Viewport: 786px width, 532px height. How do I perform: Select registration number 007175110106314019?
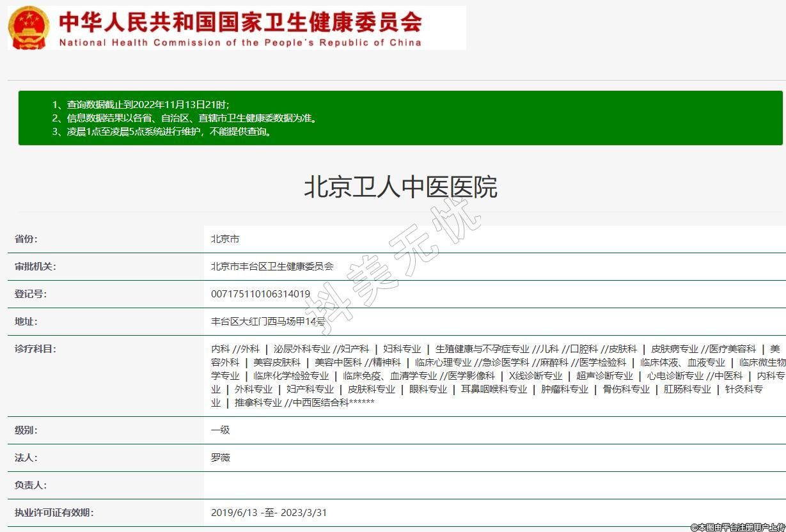pyautogui.click(x=260, y=294)
